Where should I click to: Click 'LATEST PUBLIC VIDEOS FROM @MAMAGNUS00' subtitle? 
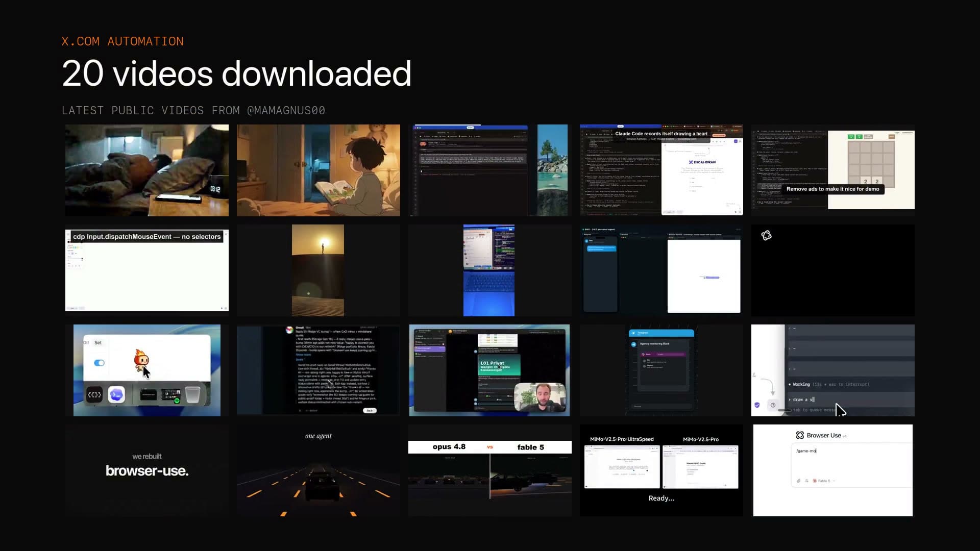pyautogui.click(x=193, y=111)
